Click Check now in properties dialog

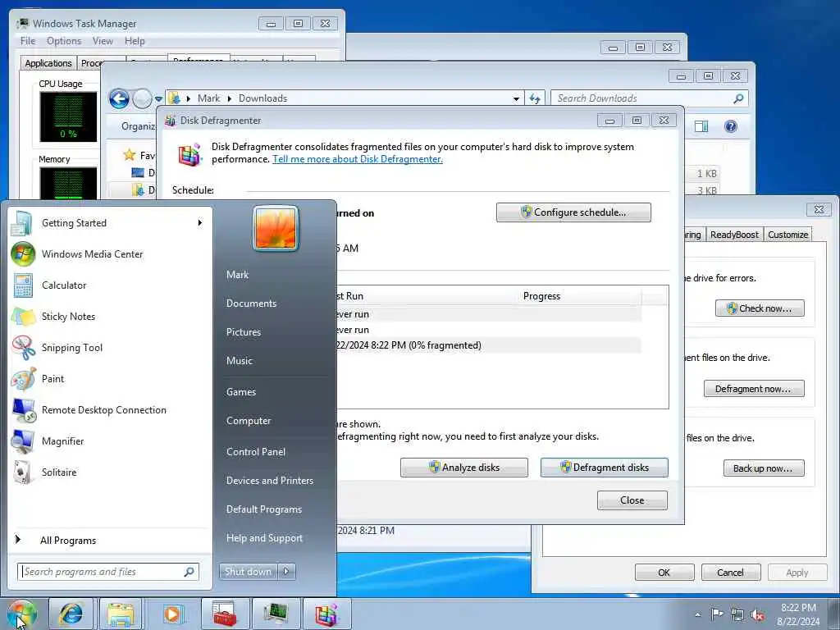pyautogui.click(x=760, y=308)
